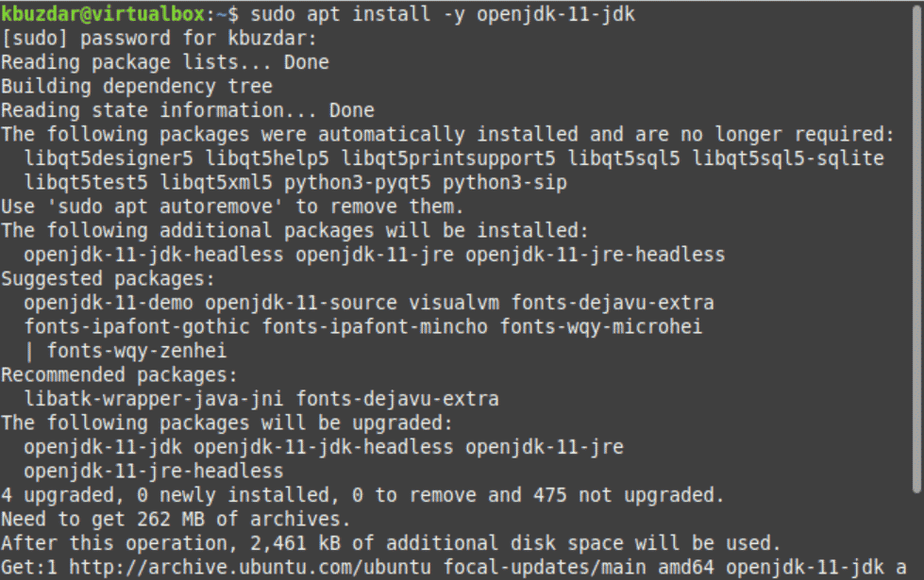Viewport: 924px width, 580px height.
Task: Click the 'libqt5designer5' package name
Action: click(x=109, y=158)
